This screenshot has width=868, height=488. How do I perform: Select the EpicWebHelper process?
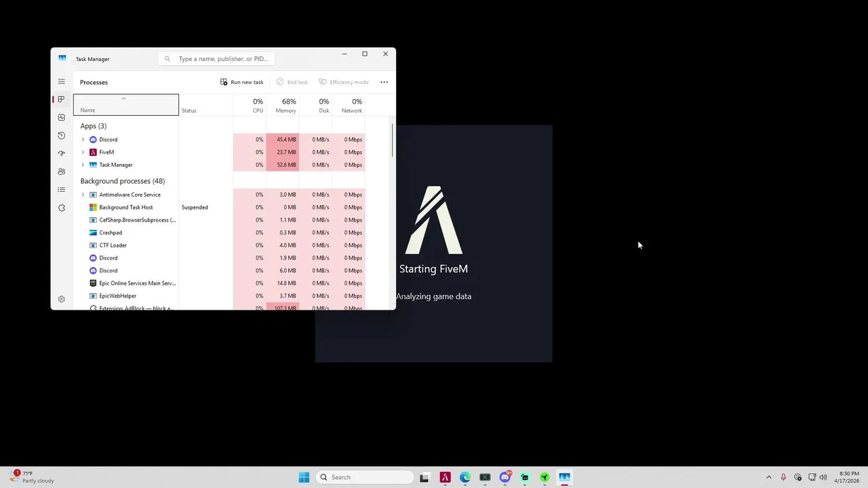click(x=220, y=296)
